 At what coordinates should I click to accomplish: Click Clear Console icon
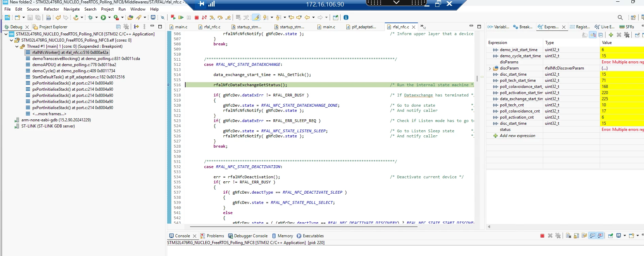(x=568, y=236)
